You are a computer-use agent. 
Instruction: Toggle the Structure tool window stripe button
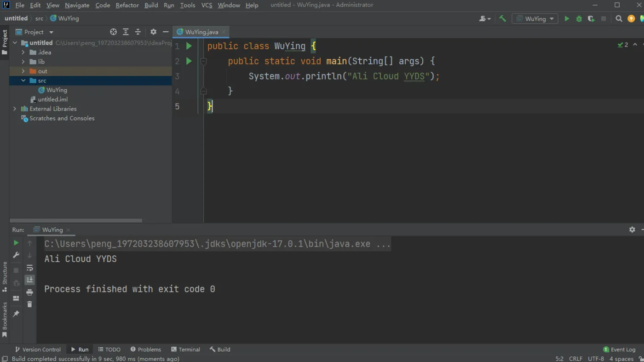(x=5, y=277)
